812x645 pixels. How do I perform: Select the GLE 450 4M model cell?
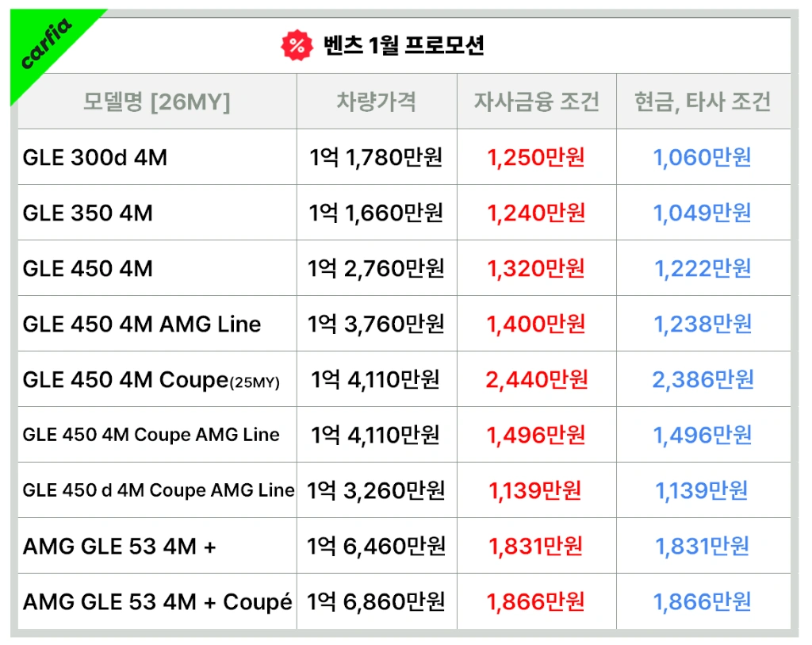click(x=88, y=268)
